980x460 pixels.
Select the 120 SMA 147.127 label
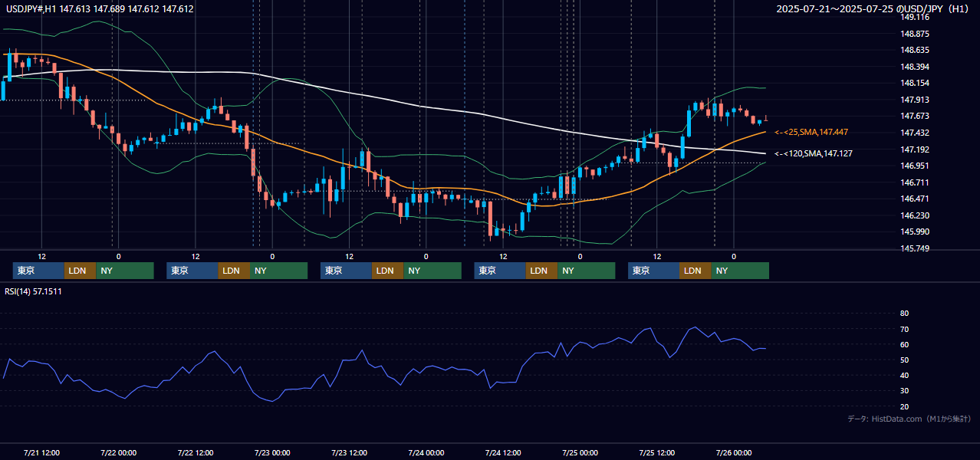[814, 153]
